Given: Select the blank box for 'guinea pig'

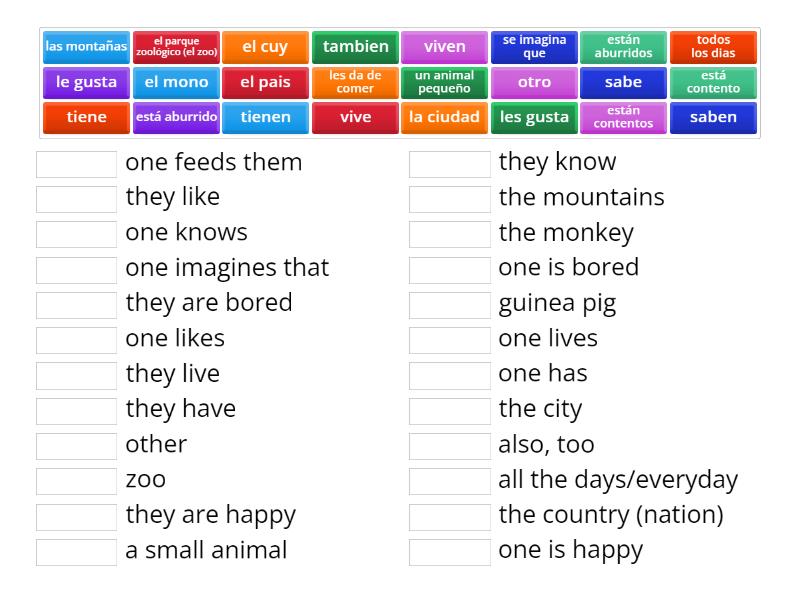Looking at the screenshot, I should 450,304.
